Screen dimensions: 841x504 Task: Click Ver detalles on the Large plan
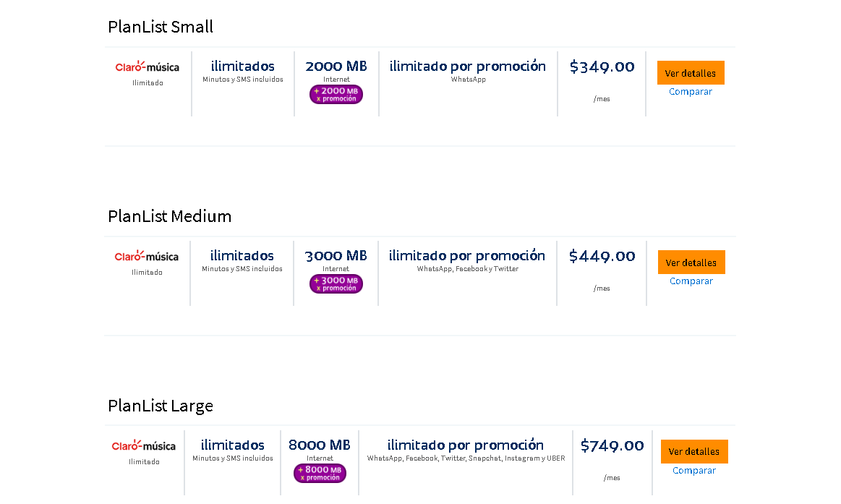(694, 451)
